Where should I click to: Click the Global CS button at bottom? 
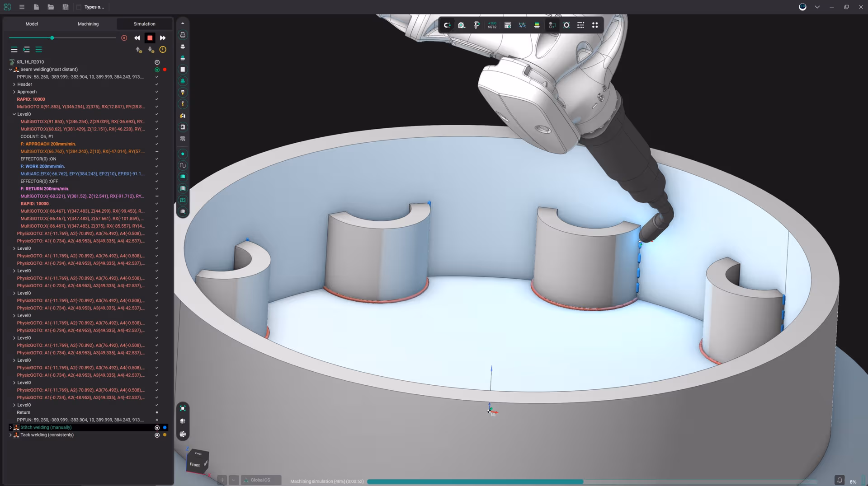[x=261, y=480]
